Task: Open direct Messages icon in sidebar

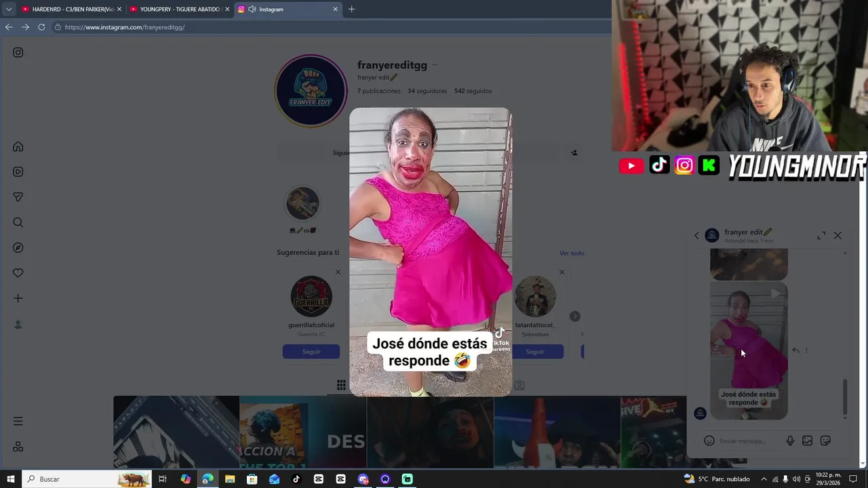Action: point(18,197)
